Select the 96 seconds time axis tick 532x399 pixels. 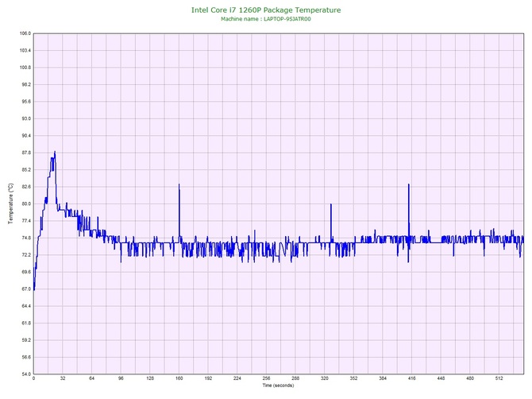click(121, 378)
